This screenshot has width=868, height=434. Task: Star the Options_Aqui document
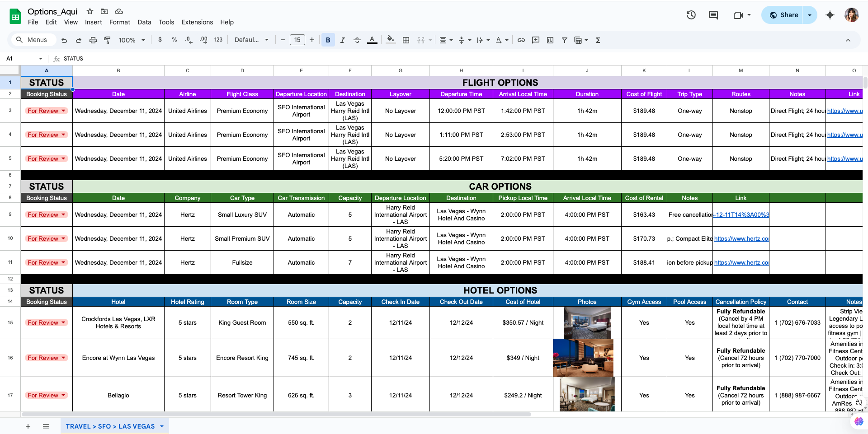[x=90, y=11]
